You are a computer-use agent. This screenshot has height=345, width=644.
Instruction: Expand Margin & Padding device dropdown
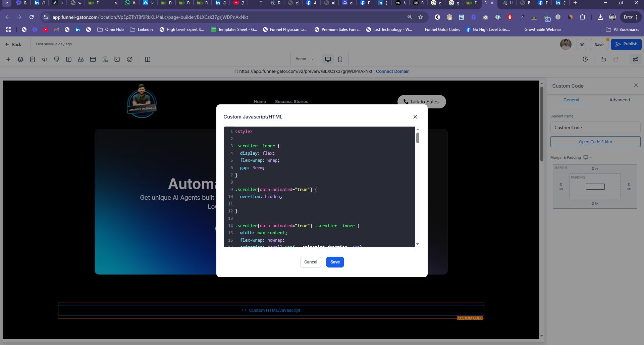pyautogui.click(x=588, y=157)
